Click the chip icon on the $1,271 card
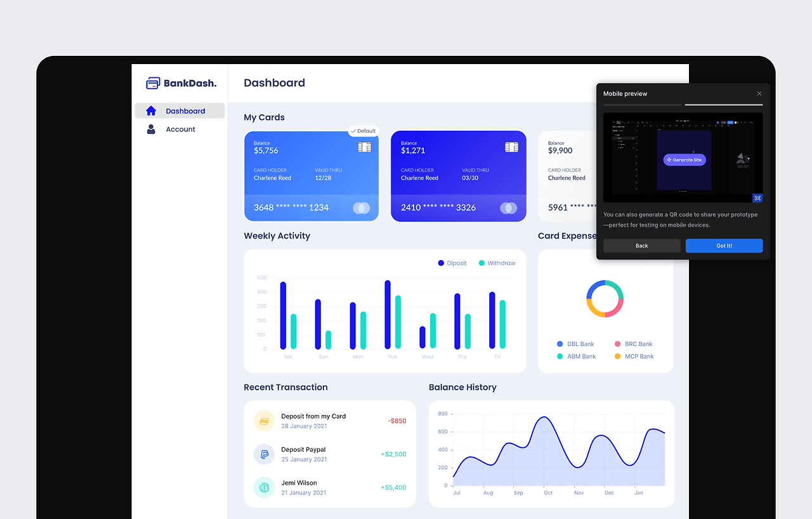The width and height of the screenshot is (812, 519). tap(511, 147)
